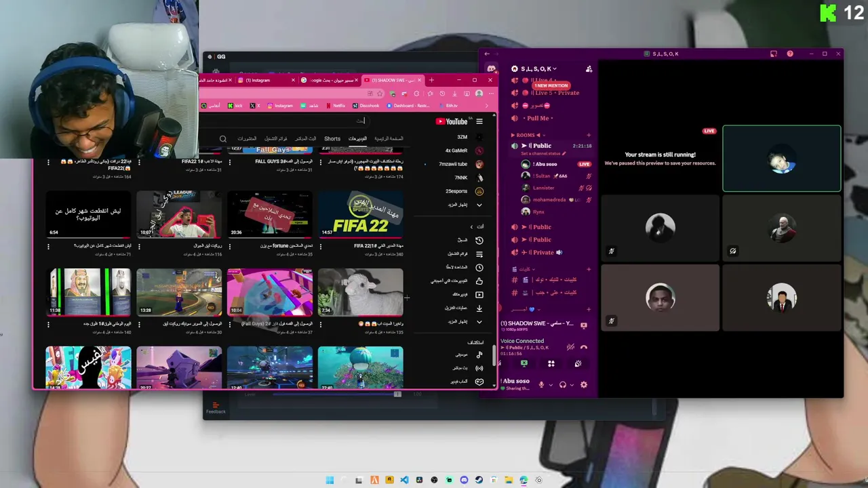Open headphone output options dropdown arrow
The image size is (868, 488).
(x=572, y=385)
